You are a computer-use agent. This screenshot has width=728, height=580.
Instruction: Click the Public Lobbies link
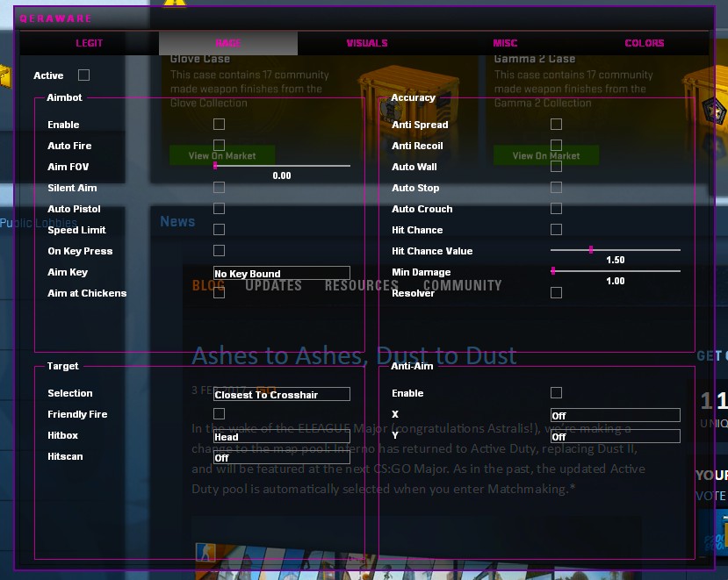click(x=39, y=223)
